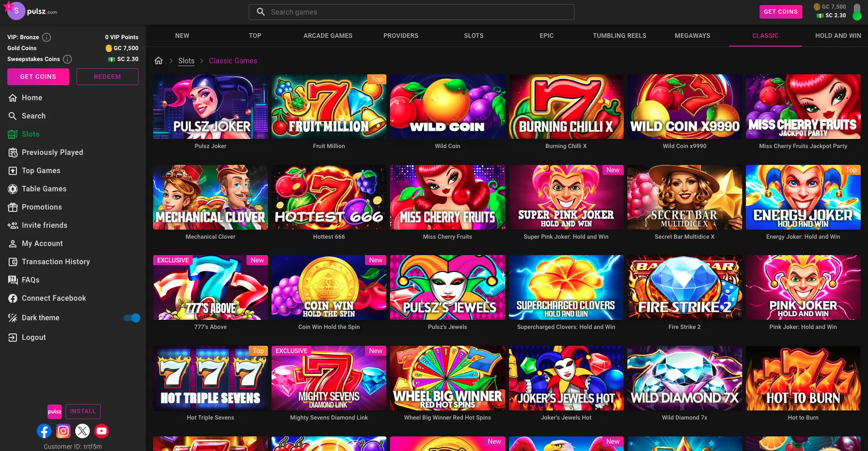Click the Miss Cherry Fruits title text
Viewport: 868px width, 451px height.
[447, 237]
